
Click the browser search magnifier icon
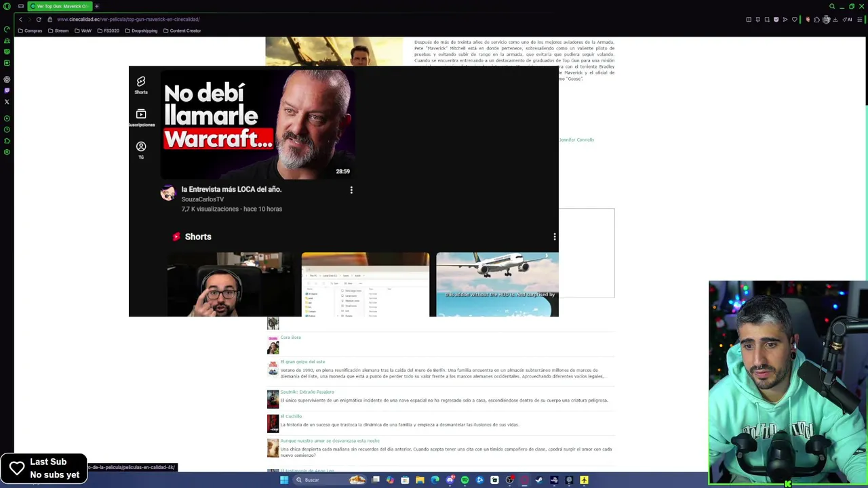pos(831,6)
